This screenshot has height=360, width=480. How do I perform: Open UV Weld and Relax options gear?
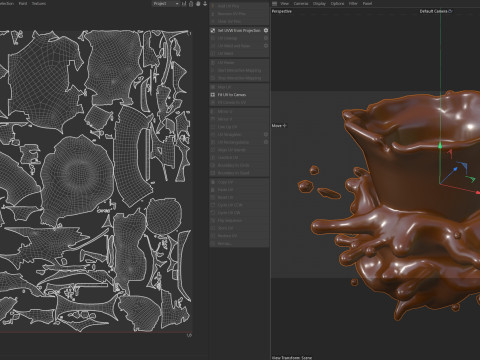tap(266, 46)
